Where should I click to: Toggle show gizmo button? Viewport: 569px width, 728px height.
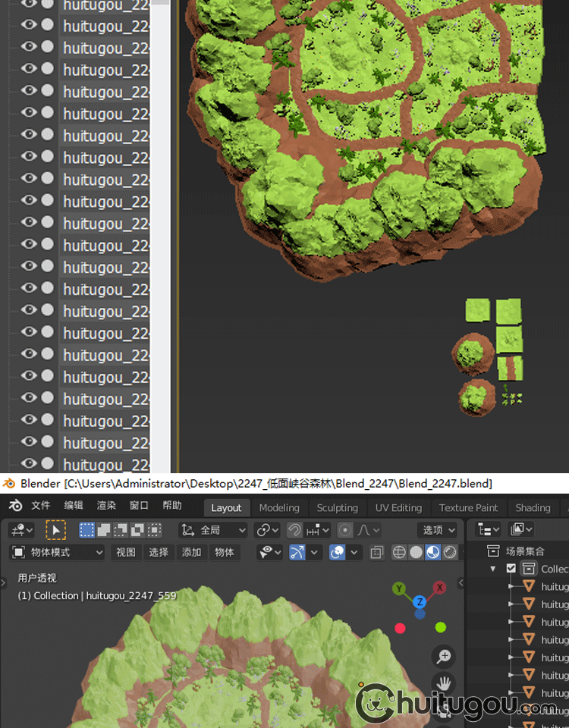click(297, 553)
